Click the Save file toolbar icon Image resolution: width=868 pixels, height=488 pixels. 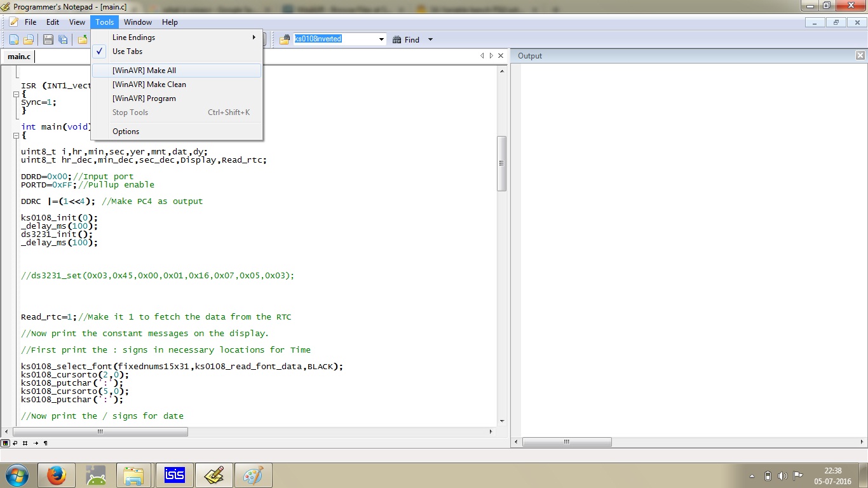[48, 39]
